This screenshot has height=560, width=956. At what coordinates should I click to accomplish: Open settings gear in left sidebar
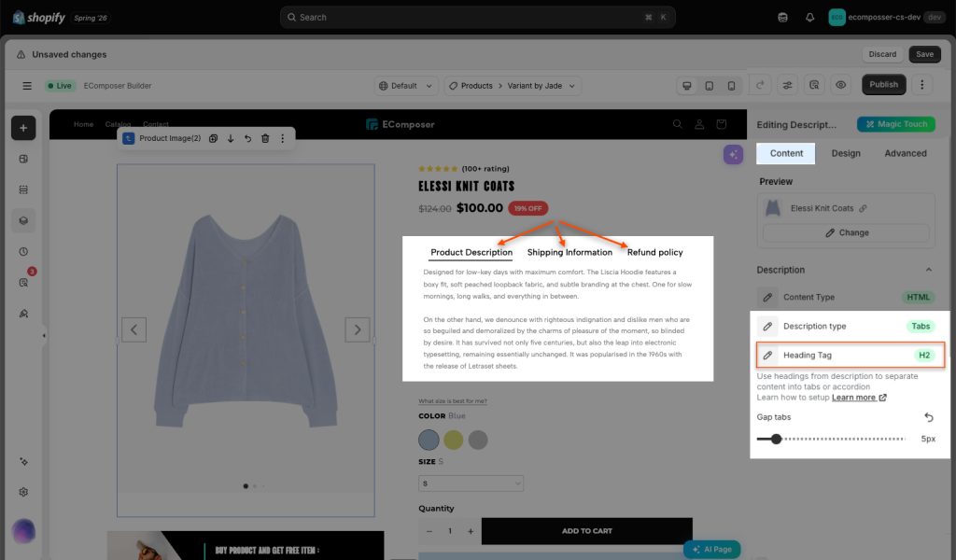[x=23, y=492]
